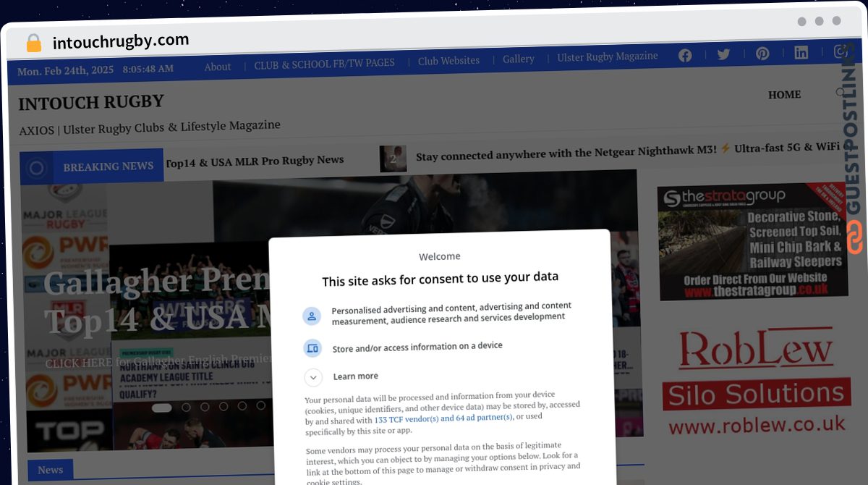Open the Netgear Nighthawk M3 ticker headline
The width and height of the screenshot is (868, 485).
[628, 152]
